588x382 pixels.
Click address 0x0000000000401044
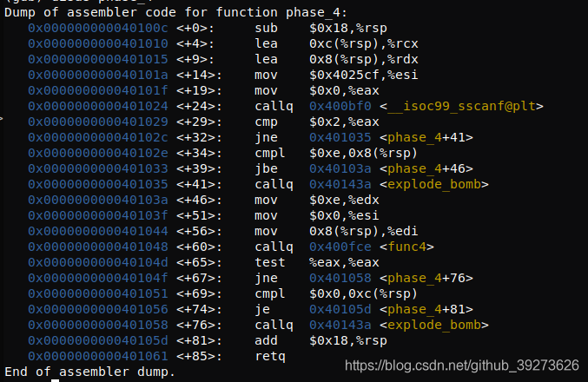(x=98, y=231)
